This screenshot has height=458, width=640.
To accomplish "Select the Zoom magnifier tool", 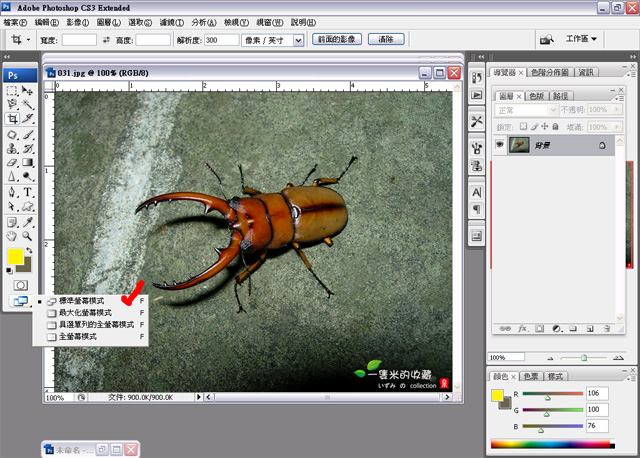I will 28,235.
